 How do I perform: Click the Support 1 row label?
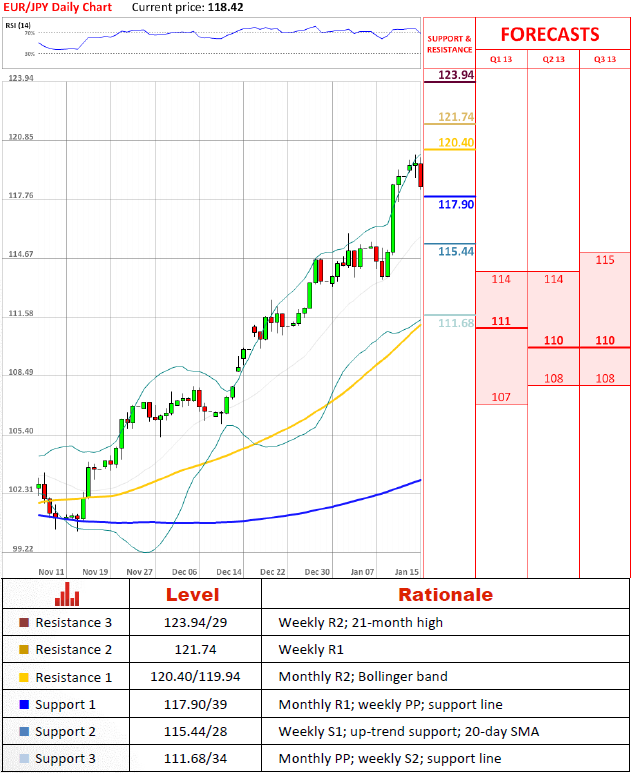[x=65, y=705]
